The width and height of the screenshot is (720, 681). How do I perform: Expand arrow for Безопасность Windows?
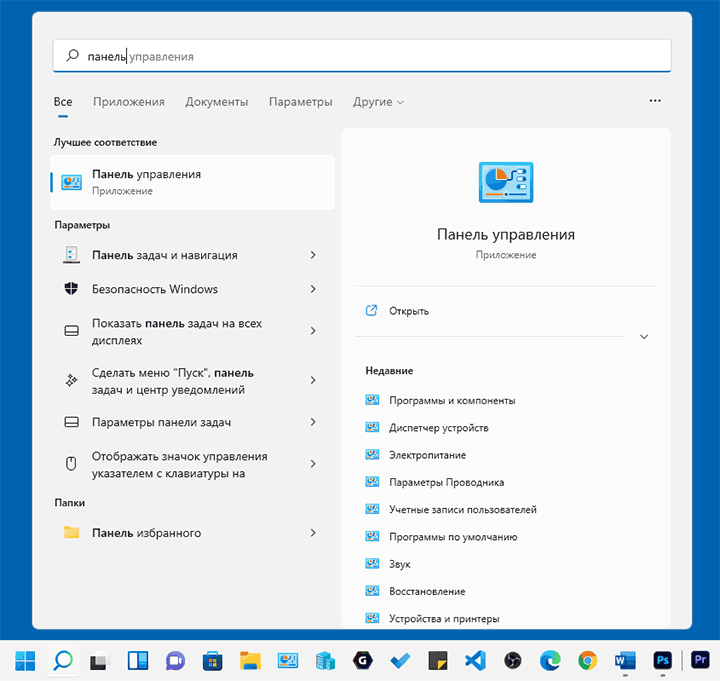[x=313, y=289]
